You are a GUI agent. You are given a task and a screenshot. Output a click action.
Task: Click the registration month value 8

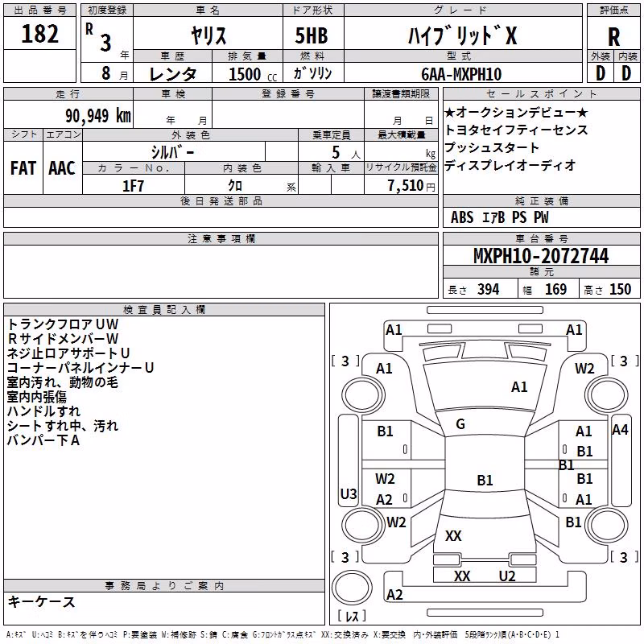point(106,73)
